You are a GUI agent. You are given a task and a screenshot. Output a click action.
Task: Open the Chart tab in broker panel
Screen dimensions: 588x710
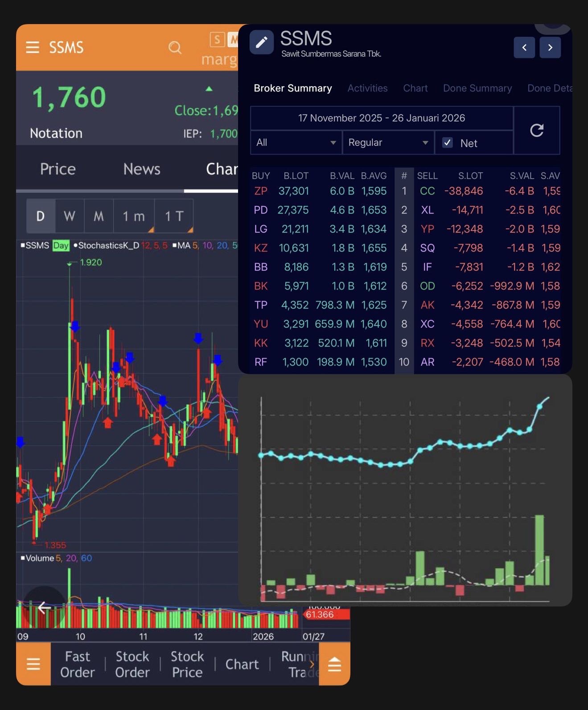tap(415, 88)
